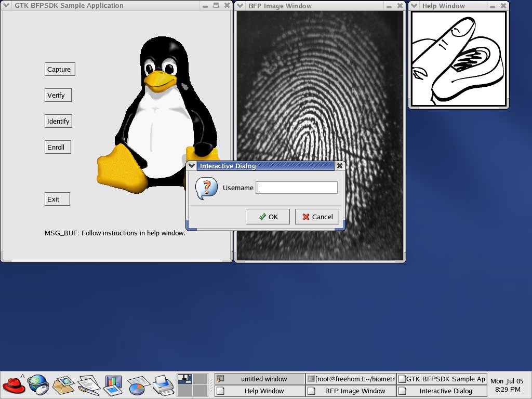Open window menu of GTK BFPSDK Sample Application
532x399 pixels.
(x=6, y=6)
